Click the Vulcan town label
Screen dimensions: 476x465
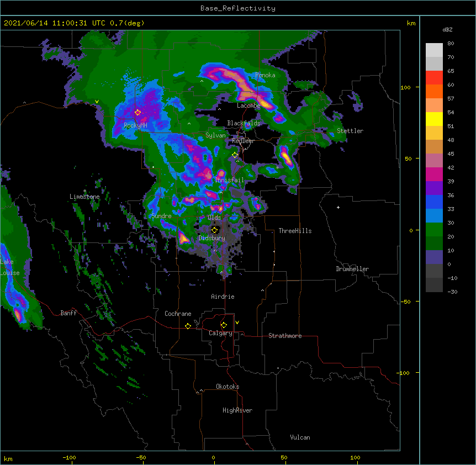pos(300,437)
